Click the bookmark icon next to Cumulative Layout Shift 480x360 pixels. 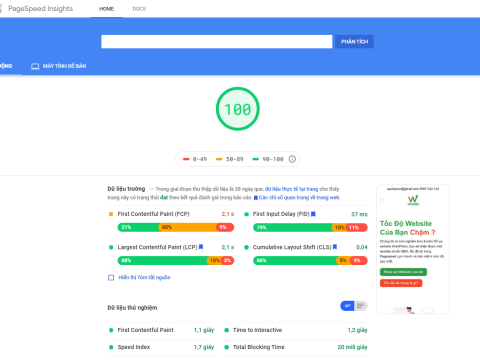coord(335,247)
